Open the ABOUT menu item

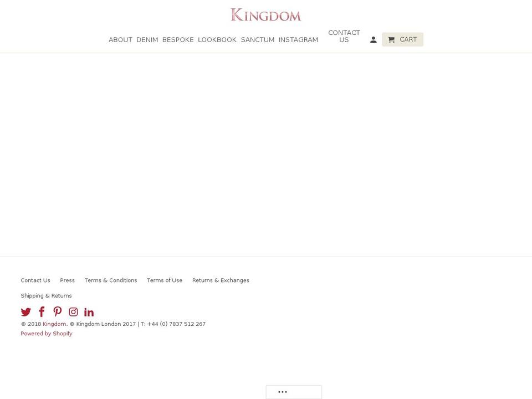click(x=120, y=40)
